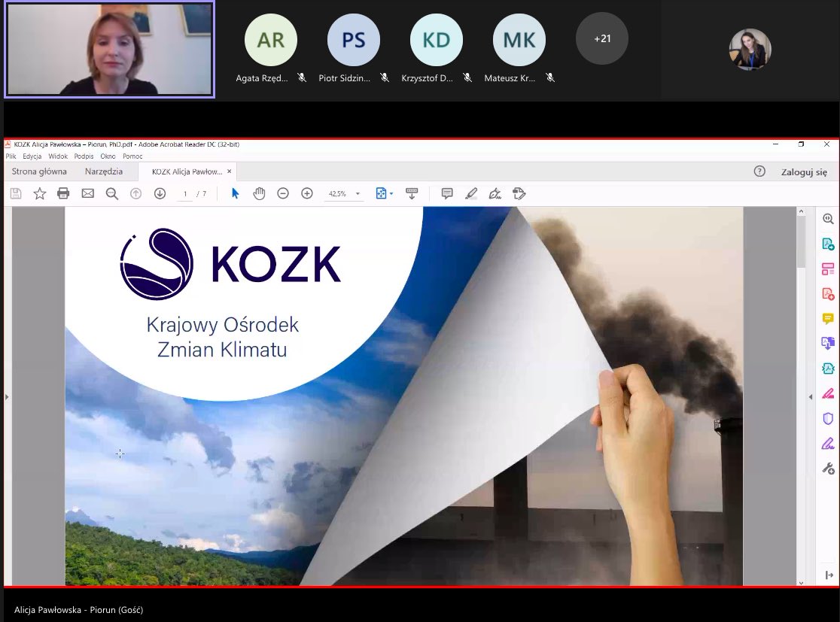The height and width of the screenshot is (622, 840).
Task: Click scrollbar down arrow at bottom
Action: click(801, 583)
